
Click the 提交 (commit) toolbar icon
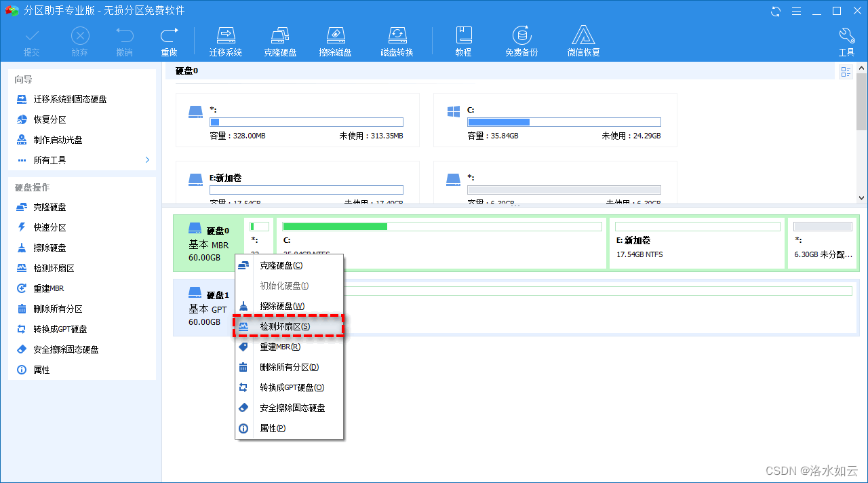tap(32, 41)
